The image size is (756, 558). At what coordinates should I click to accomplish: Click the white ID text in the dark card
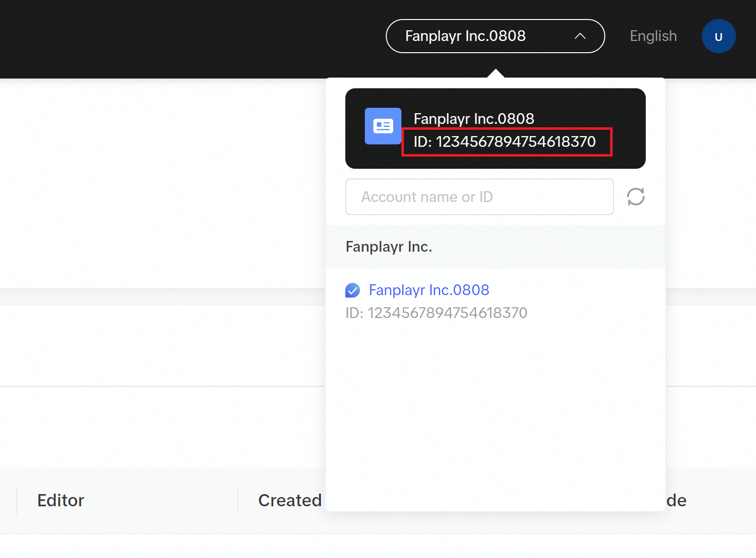[504, 141]
